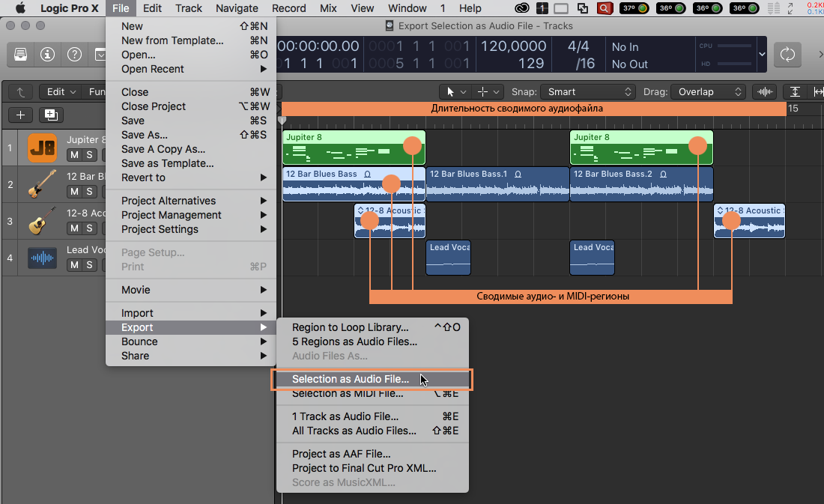
Task: Select the first Lead Vocal region
Action: click(x=448, y=258)
